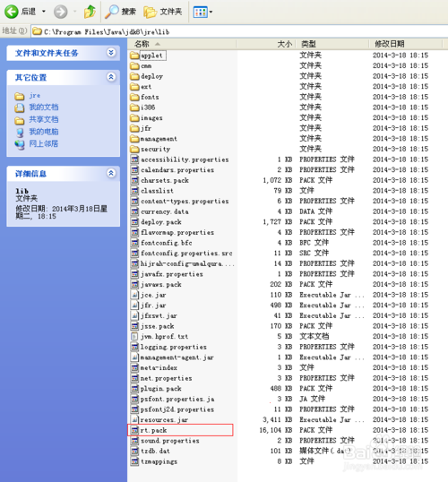Select the jsse.pack file name

[157, 326]
